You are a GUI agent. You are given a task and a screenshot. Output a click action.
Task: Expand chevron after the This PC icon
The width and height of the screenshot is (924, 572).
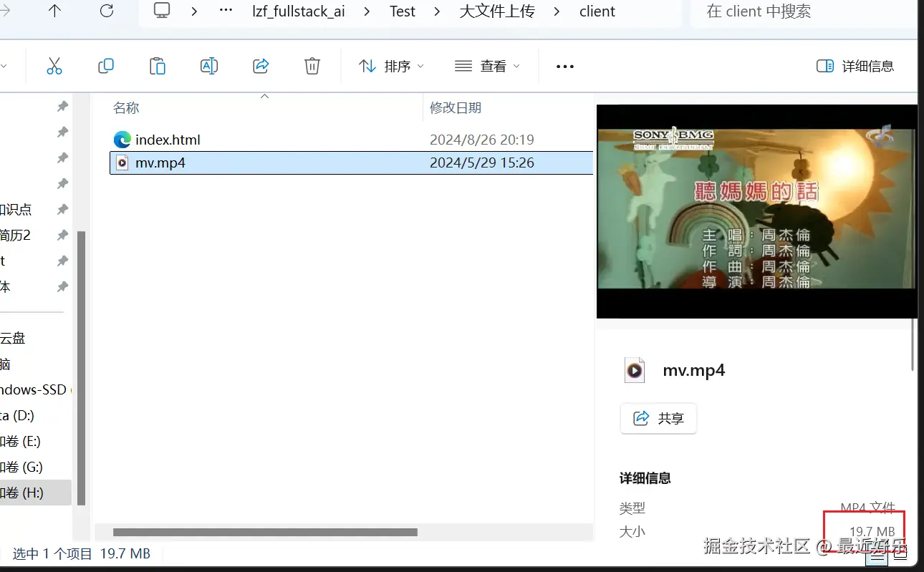click(194, 11)
